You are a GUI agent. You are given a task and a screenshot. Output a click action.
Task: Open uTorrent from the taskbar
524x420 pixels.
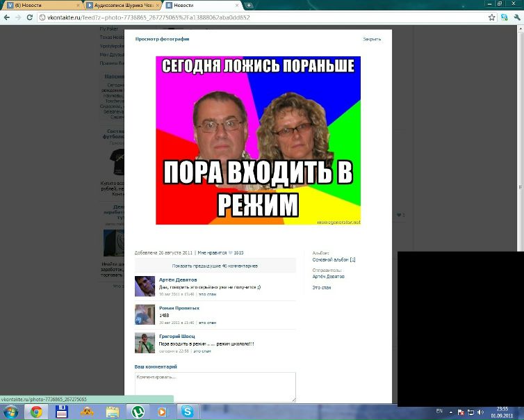coord(138,411)
